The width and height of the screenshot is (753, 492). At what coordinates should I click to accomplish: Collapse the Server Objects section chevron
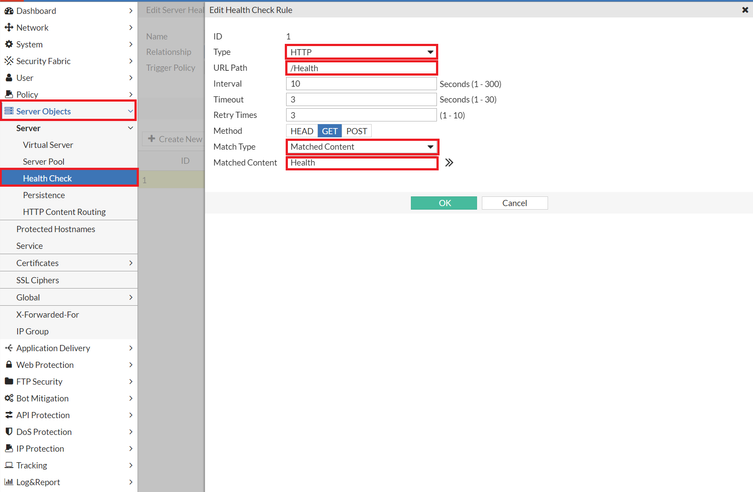[x=130, y=111]
